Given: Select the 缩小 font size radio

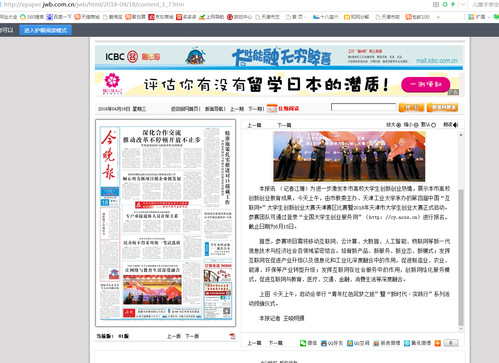Looking at the screenshot, I should coord(416,125).
